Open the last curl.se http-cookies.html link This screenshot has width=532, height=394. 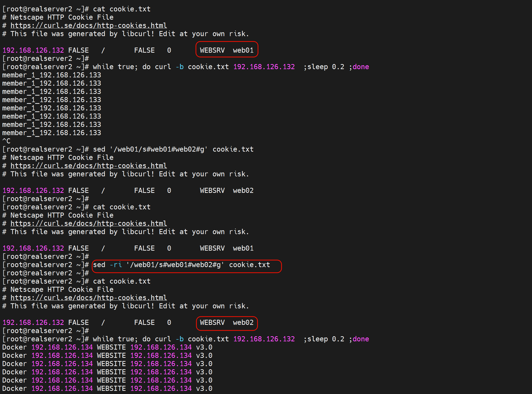89,298
